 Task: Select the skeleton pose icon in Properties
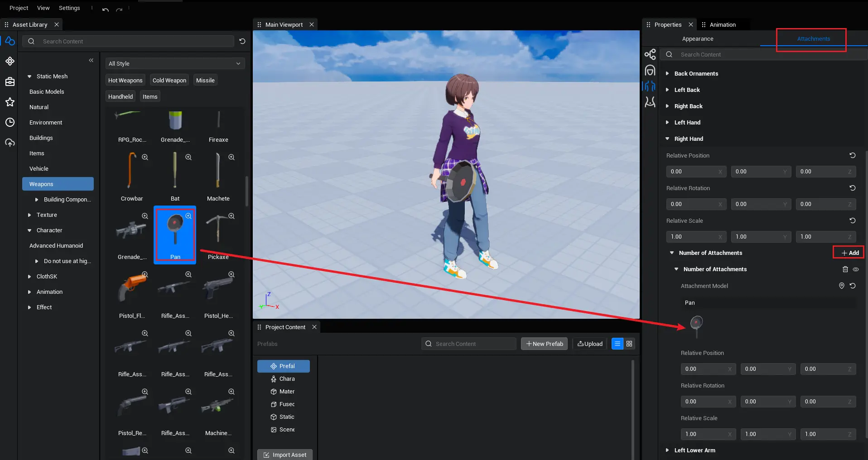(x=650, y=102)
